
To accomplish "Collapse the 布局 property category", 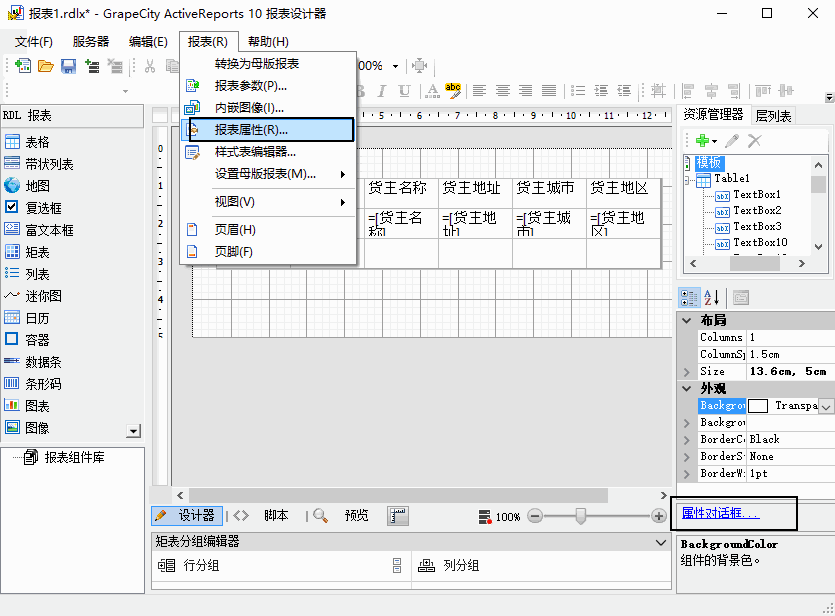I will (x=686, y=320).
